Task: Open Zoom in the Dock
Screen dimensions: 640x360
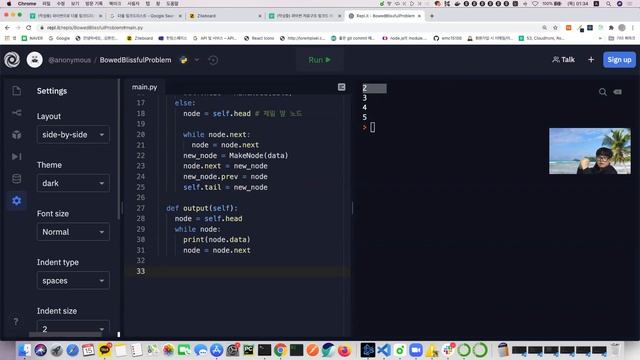Action: point(416,350)
